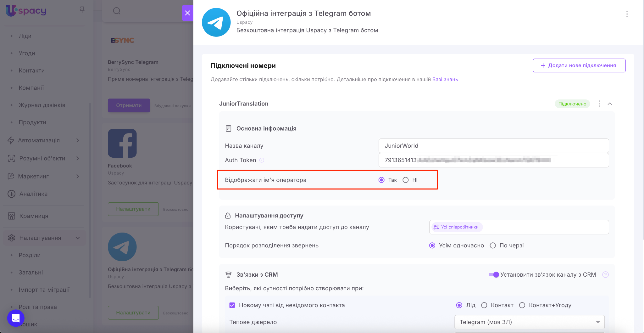Open the chat support widget
The image size is (644, 333).
tap(16, 318)
